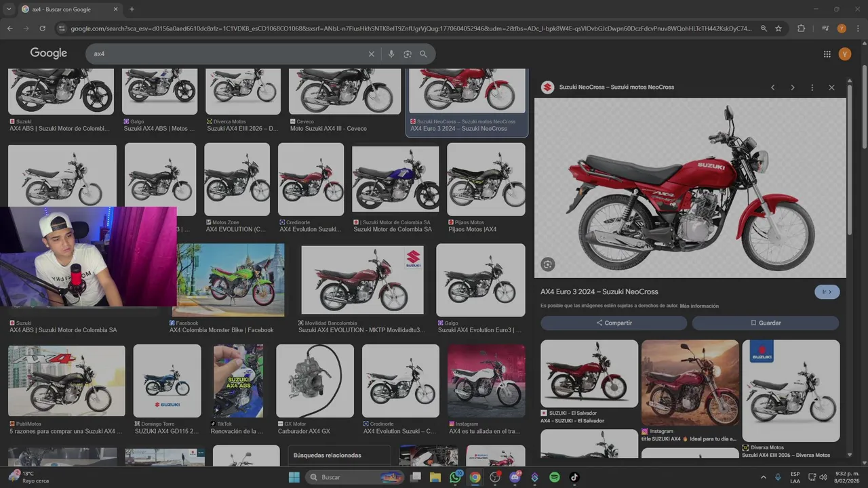Viewport: 868px width, 488px height.
Task: Open Chrome three-dot menu
Action: (857, 28)
